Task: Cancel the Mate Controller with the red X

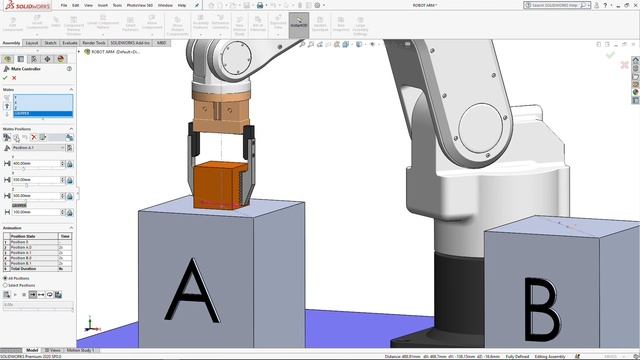Action: click(14, 78)
